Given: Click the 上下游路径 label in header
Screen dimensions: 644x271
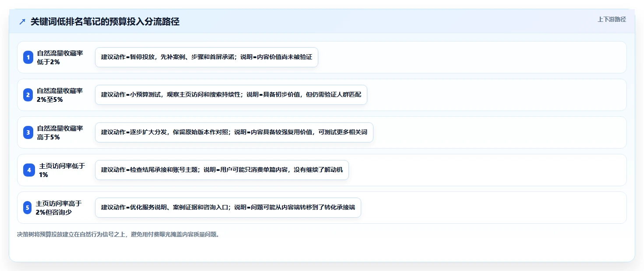Looking at the screenshot, I should [612, 19].
